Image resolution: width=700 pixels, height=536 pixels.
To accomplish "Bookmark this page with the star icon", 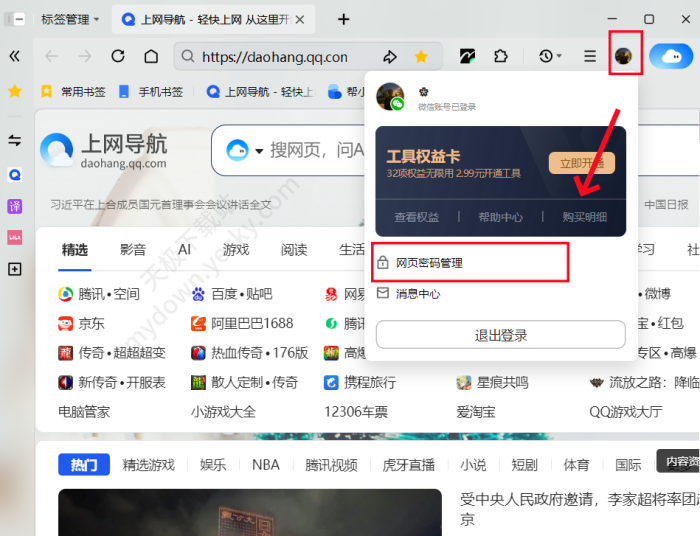I will 422,57.
